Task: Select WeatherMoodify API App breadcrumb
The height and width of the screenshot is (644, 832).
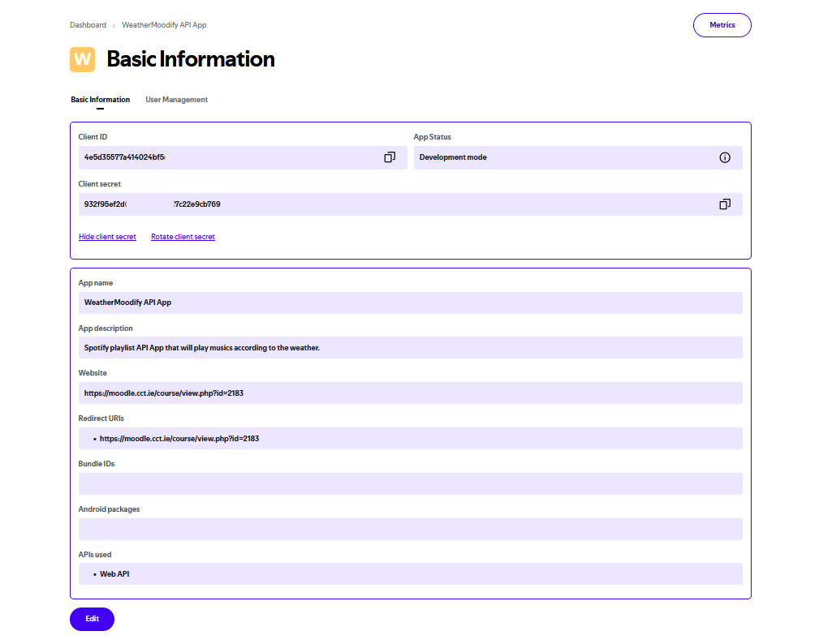Action: coord(164,25)
